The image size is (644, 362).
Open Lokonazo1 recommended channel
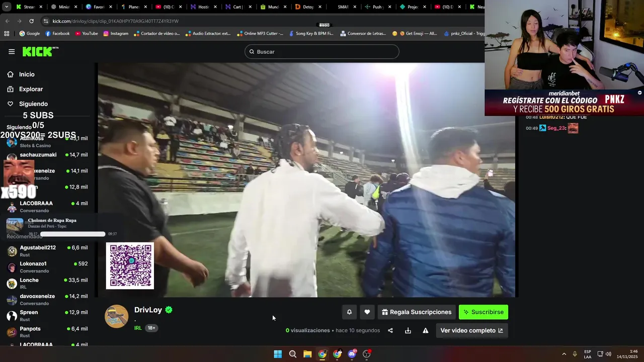[47, 267]
